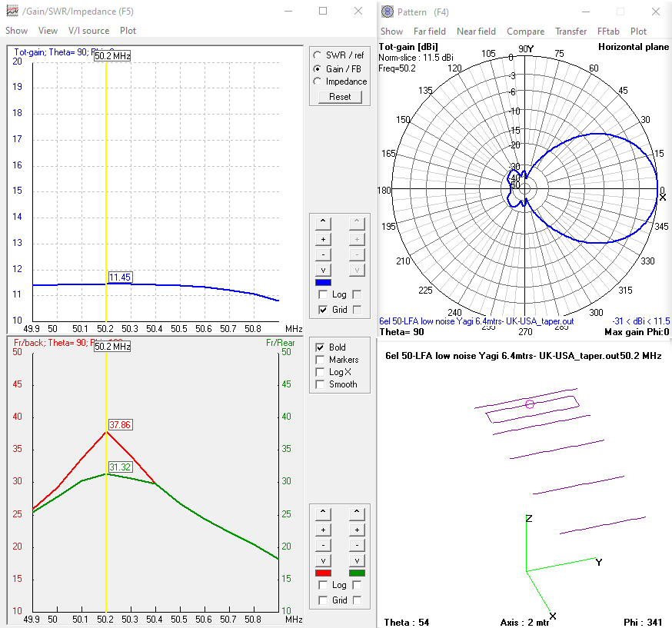Select the Impedance radio button

(x=317, y=81)
